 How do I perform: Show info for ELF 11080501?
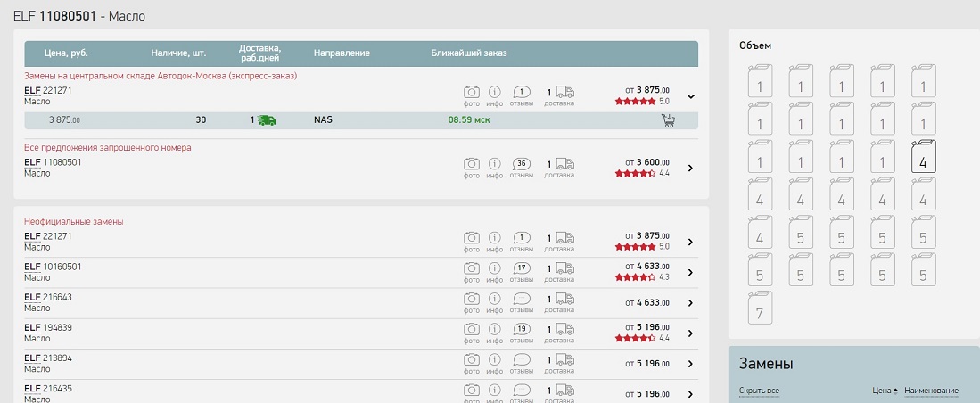point(494,164)
